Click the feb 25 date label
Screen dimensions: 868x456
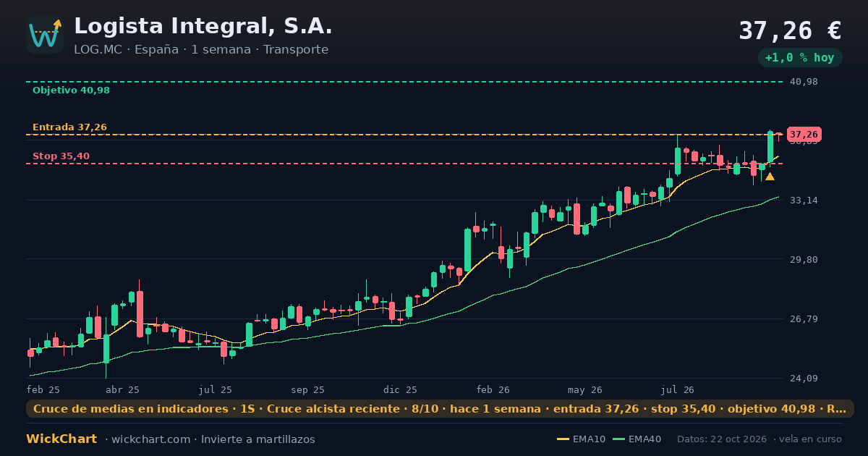tap(43, 389)
